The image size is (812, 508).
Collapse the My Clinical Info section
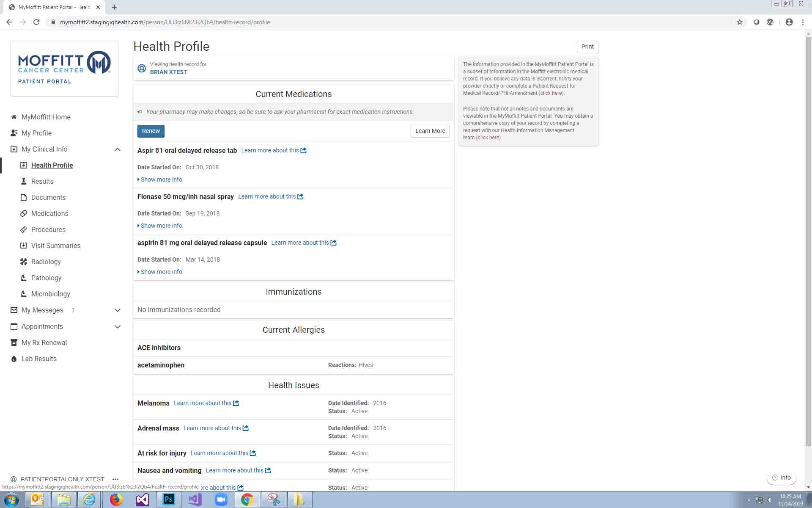118,149
